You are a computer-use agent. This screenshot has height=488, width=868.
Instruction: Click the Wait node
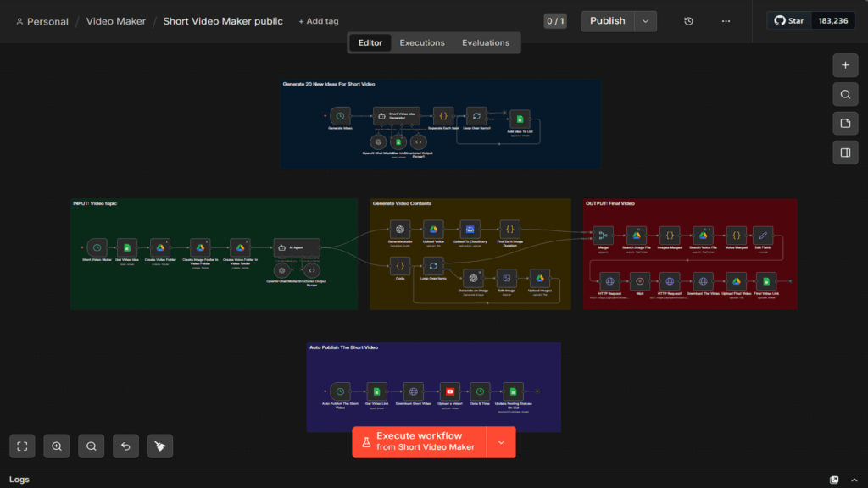[639, 281]
